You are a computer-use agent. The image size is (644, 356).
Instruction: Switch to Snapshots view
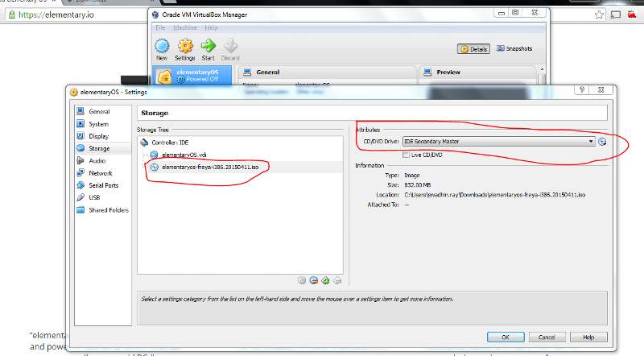(x=514, y=48)
